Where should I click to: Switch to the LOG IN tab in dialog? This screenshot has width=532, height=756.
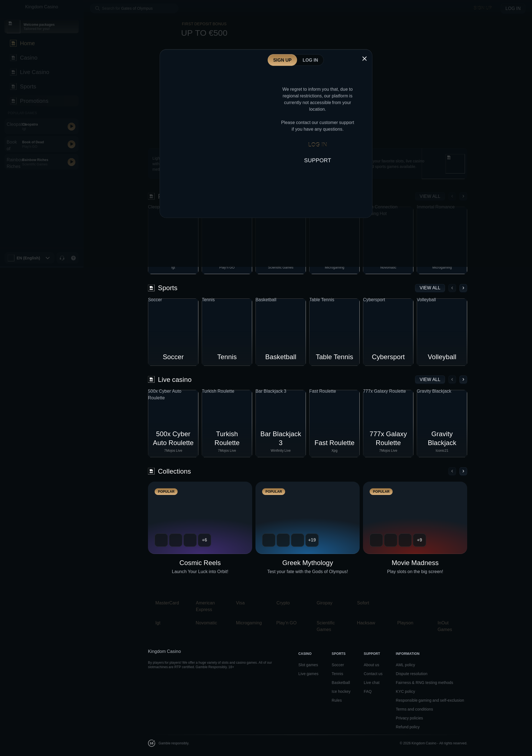coord(310,60)
